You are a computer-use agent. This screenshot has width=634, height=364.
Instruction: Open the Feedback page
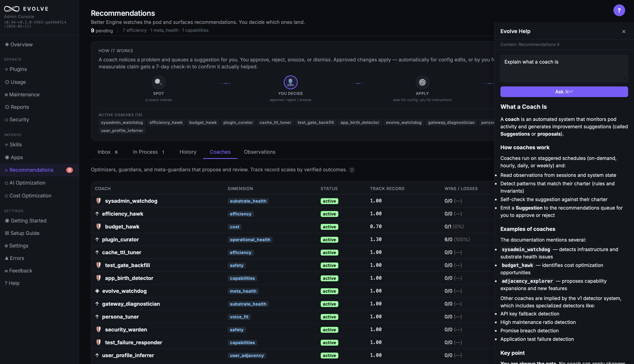39,270
